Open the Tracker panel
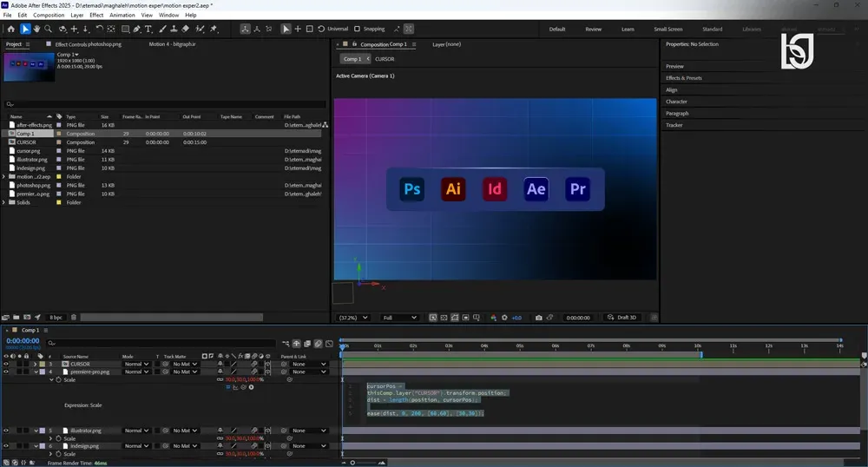 (x=674, y=125)
